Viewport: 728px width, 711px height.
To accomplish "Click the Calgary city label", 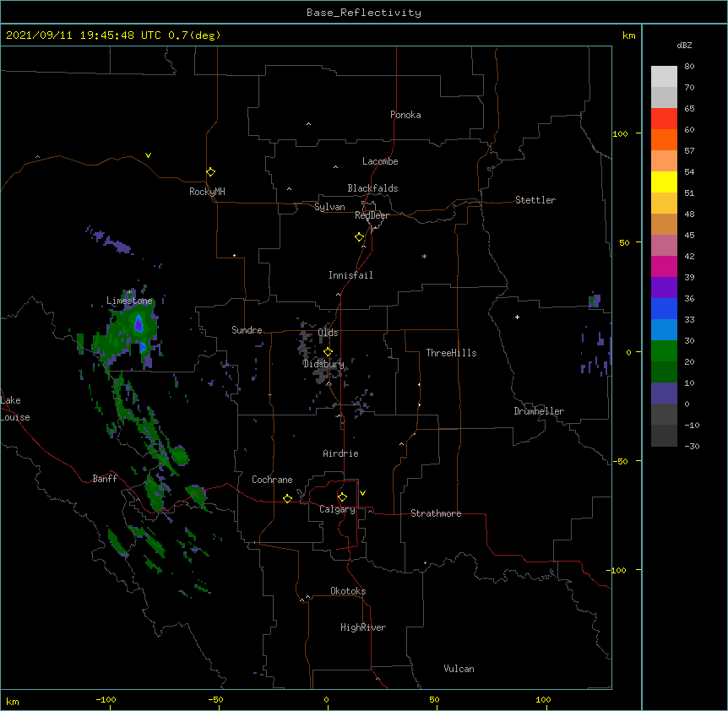I will coord(337,509).
